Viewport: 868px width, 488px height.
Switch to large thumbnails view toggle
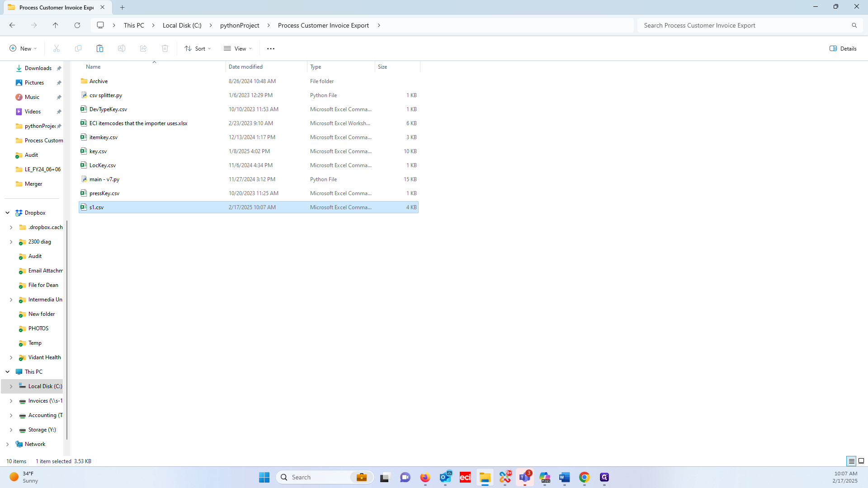click(861, 461)
